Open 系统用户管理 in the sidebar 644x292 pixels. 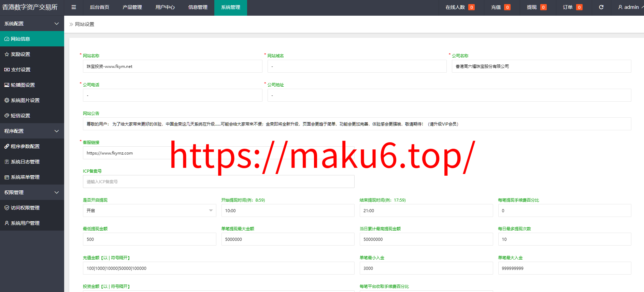32,223
